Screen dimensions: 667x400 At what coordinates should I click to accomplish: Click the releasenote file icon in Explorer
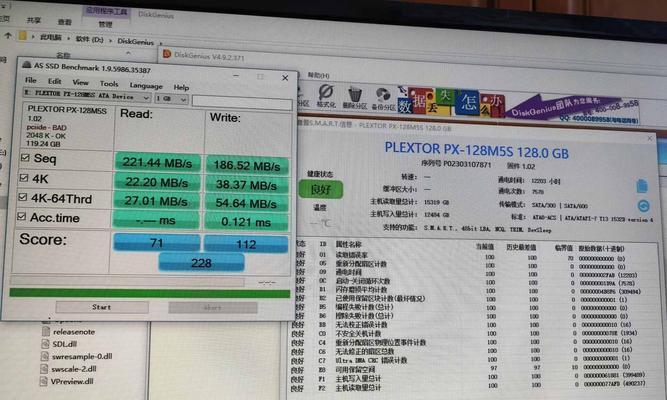pos(46,331)
